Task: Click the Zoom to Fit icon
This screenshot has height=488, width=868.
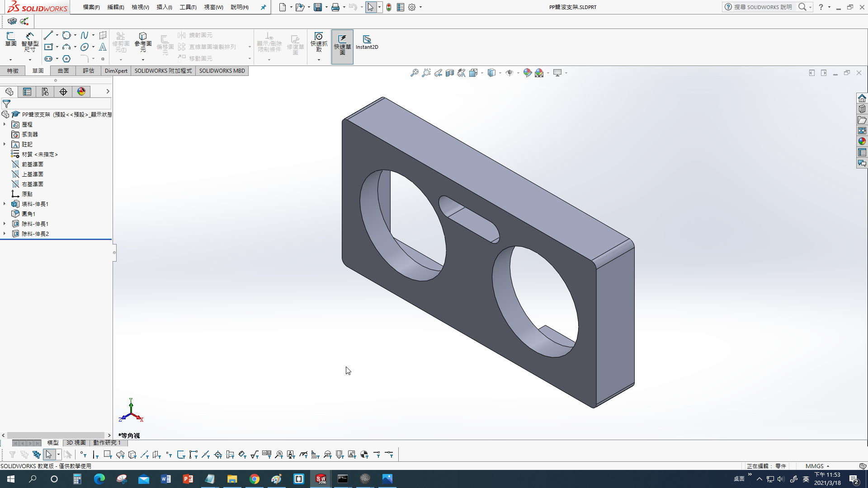Action: [x=414, y=73]
